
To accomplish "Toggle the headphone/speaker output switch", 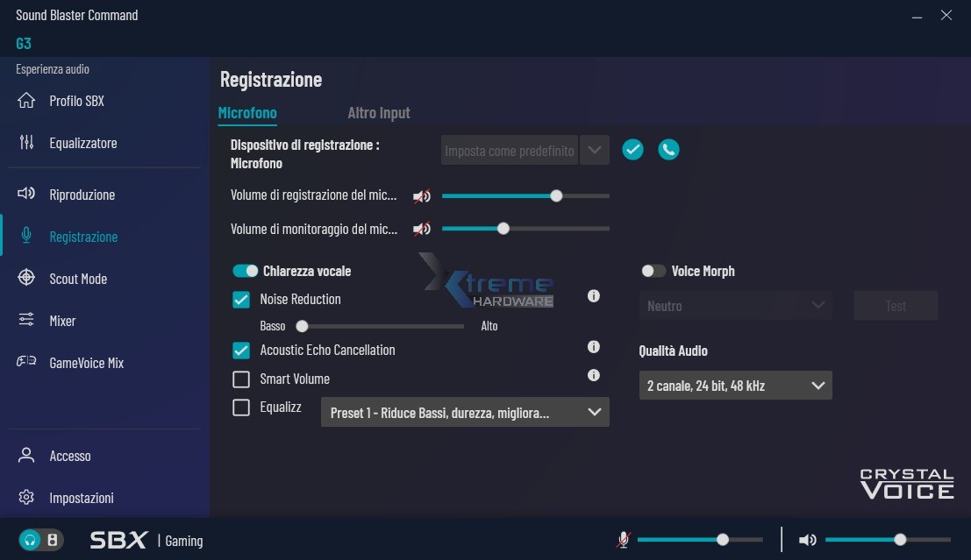I will 40,540.
